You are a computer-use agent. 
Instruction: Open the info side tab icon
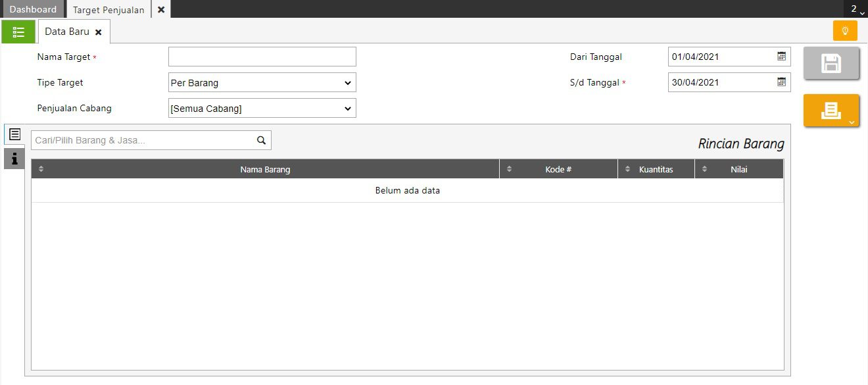tap(14, 159)
